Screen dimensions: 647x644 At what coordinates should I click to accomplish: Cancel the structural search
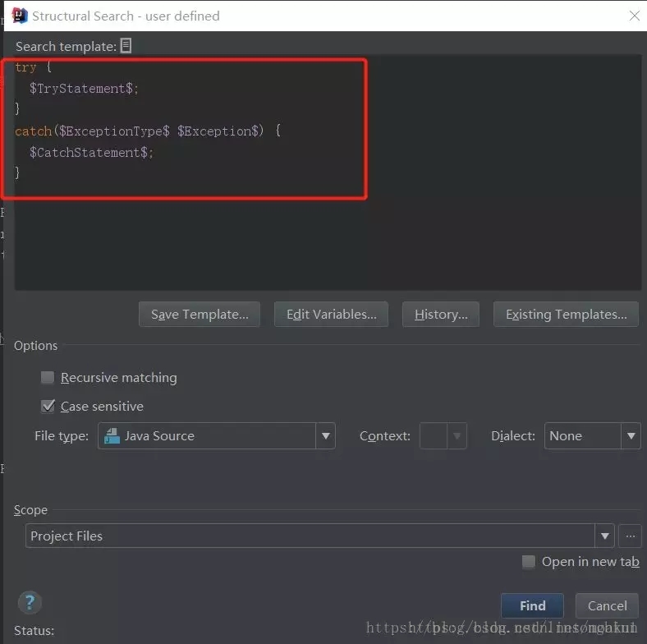[607, 605]
